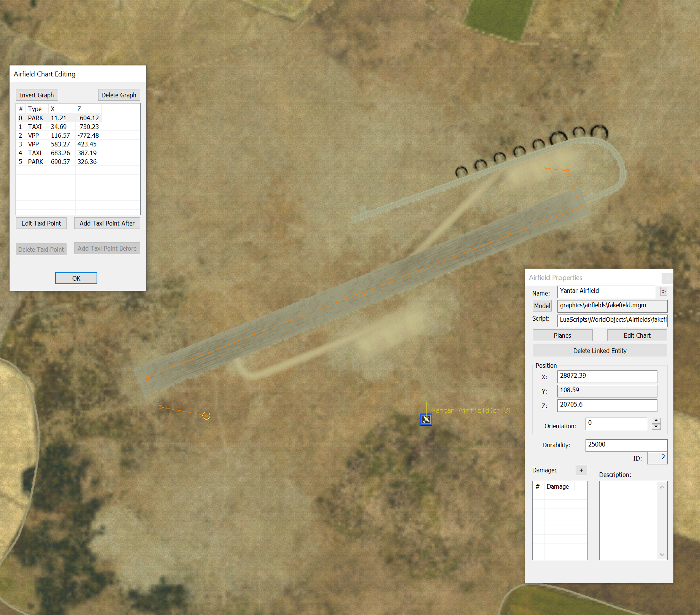Confirm chart editing with OK
Screen dimensions: 700x615
[x=76, y=278]
